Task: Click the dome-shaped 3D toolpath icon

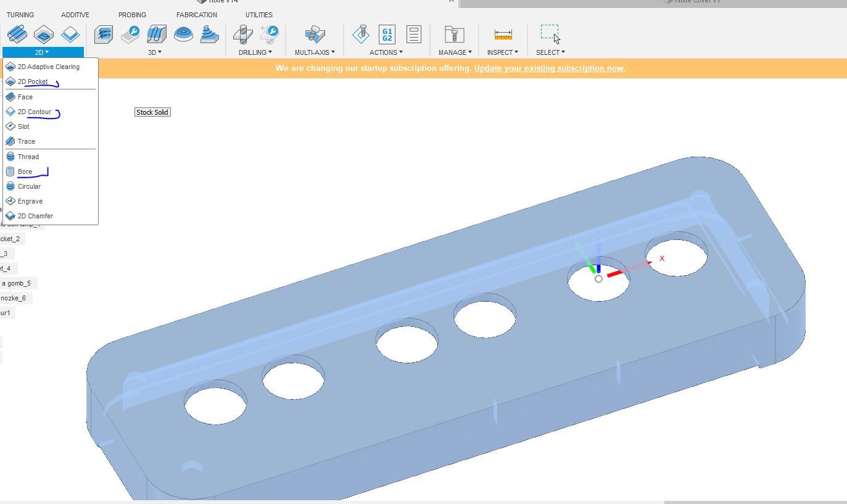Action: pyautogui.click(x=183, y=34)
